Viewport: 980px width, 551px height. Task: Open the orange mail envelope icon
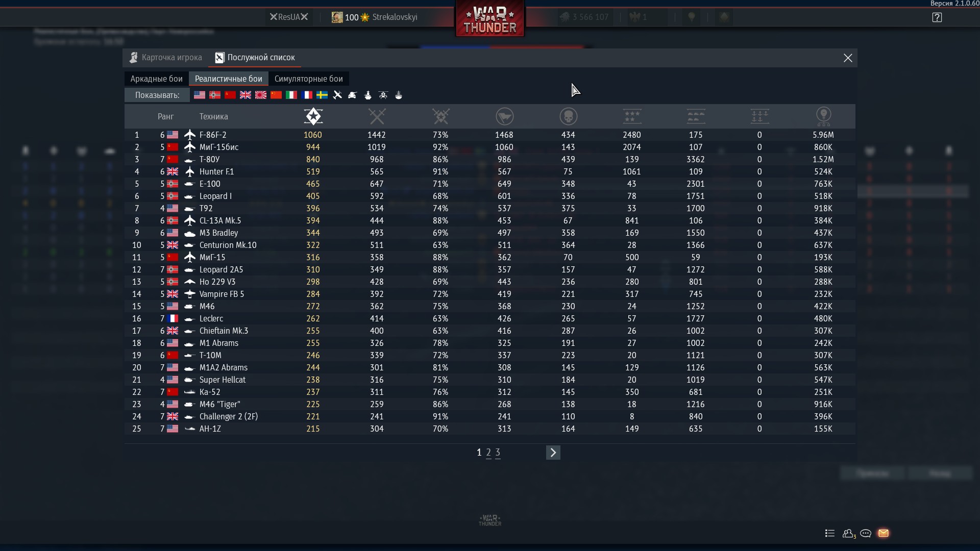[x=884, y=533]
